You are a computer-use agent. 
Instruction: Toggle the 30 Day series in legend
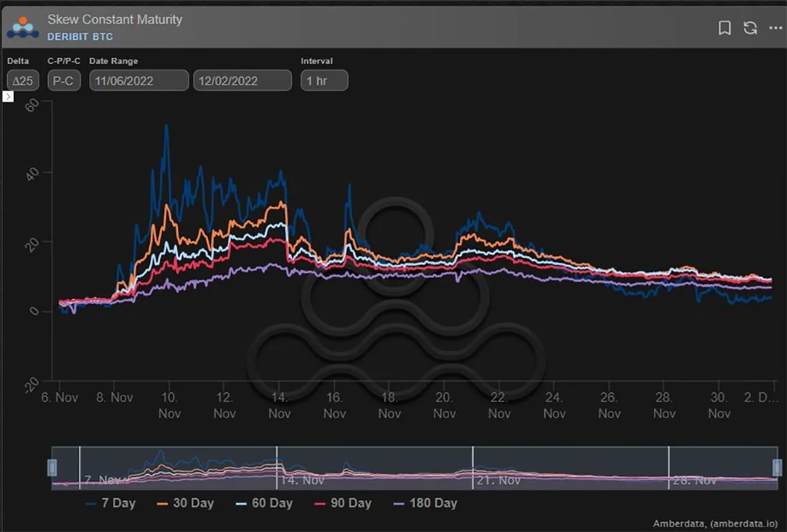185,503
